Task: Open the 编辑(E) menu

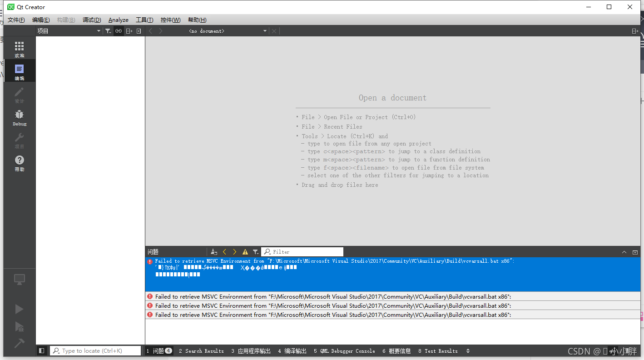Action: click(x=41, y=20)
